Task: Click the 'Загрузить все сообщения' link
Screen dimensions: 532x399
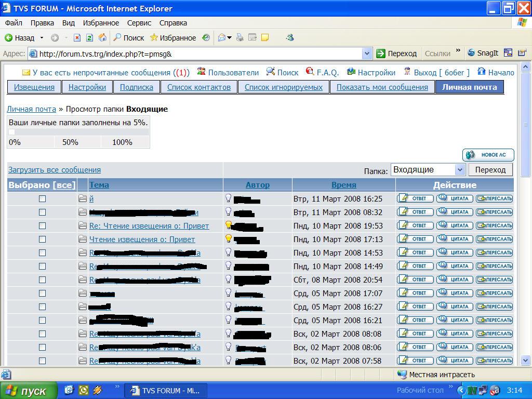Action: [x=55, y=170]
